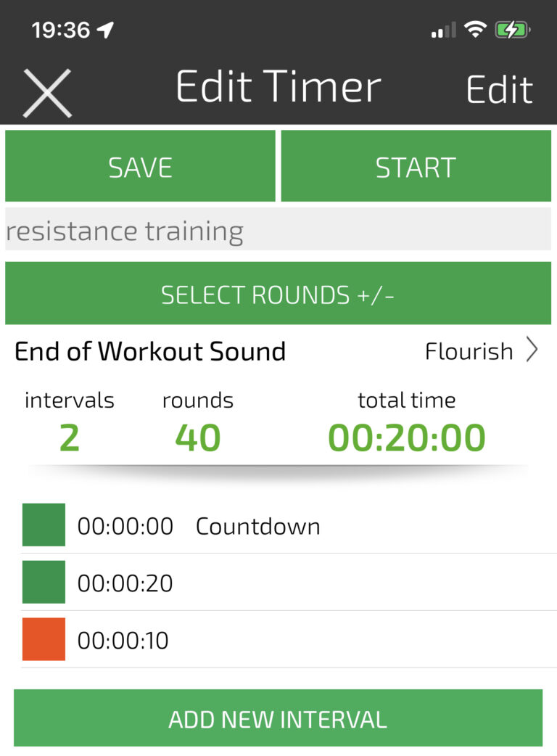557x756 pixels.
Task: Tap the orange swatch for 00:00:10 interval
Action: click(44, 639)
